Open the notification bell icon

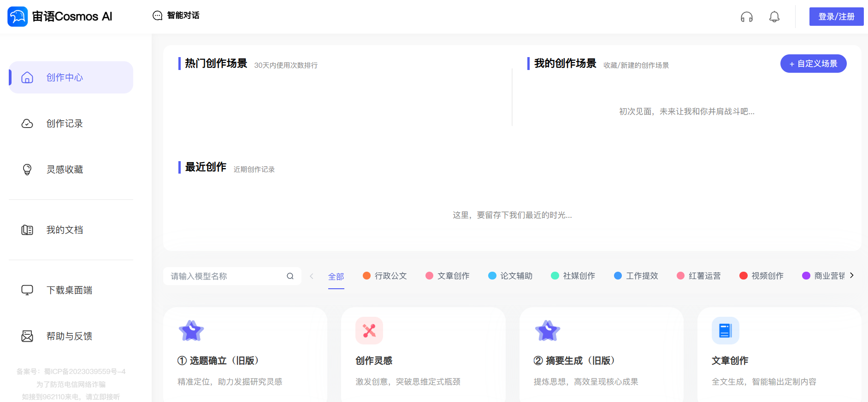tap(774, 17)
